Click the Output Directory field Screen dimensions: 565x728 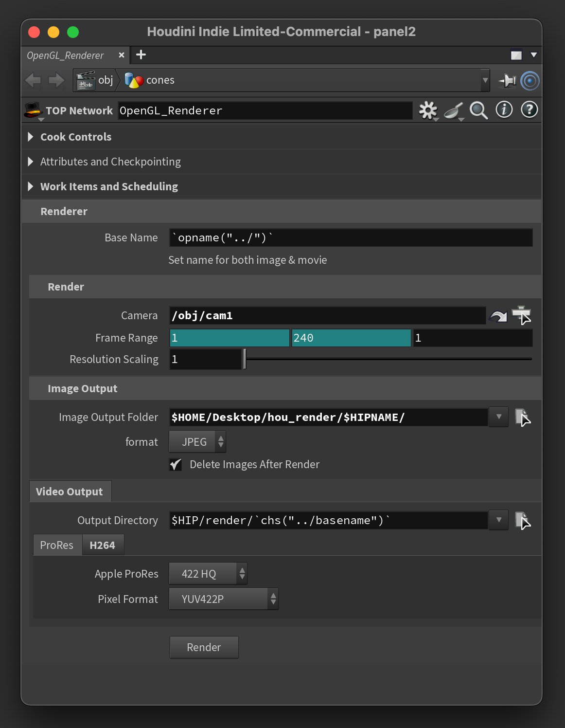(x=329, y=520)
